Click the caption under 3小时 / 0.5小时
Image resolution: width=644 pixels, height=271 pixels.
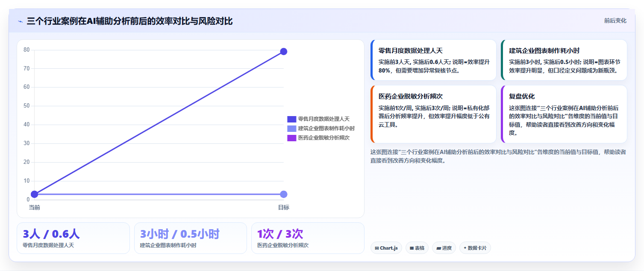click(x=168, y=245)
